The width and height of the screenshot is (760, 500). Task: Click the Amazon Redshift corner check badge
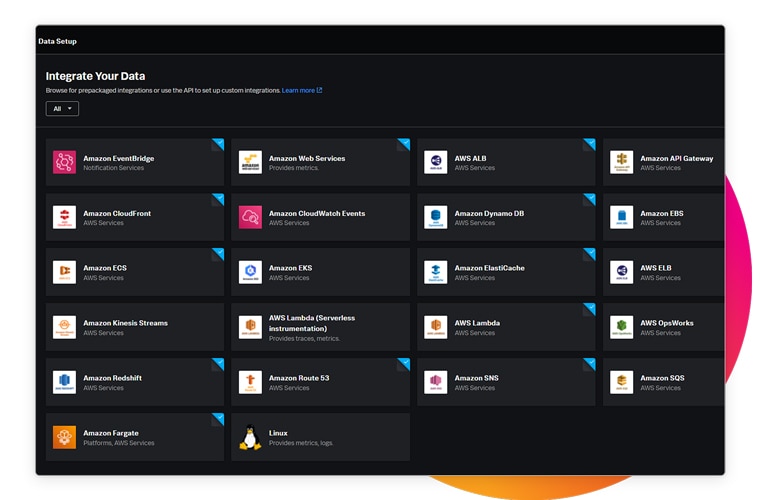click(x=219, y=363)
